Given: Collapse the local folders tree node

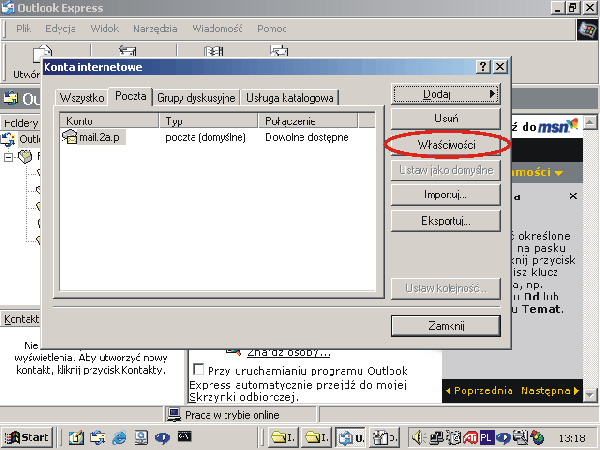Looking at the screenshot, I should [x=9, y=156].
